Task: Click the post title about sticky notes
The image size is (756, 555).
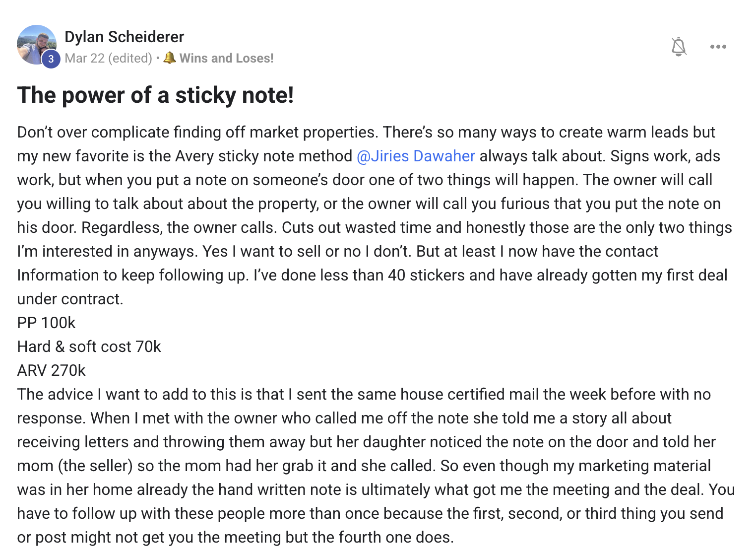Action: (x=155, y=95)
